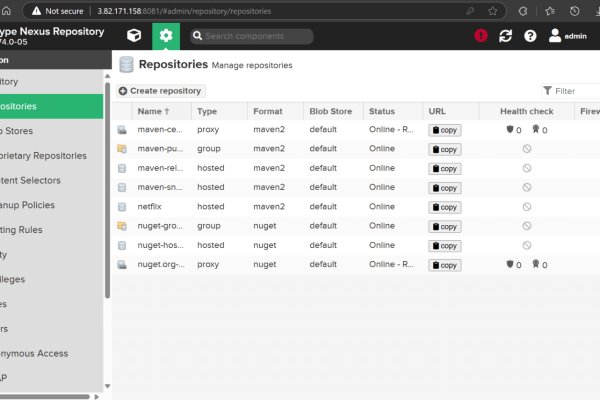
Task: Sort by Name column header
Action: 161,111
